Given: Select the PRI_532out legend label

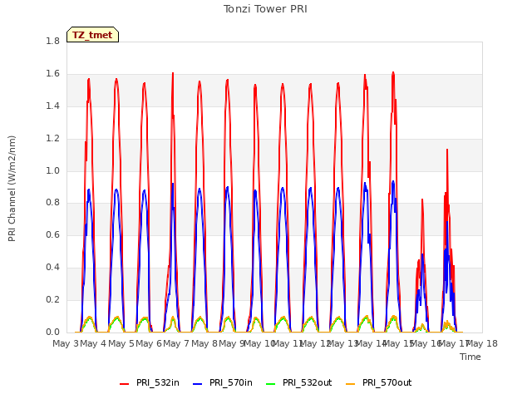Looking at the screenshot, I should (307, 382).
